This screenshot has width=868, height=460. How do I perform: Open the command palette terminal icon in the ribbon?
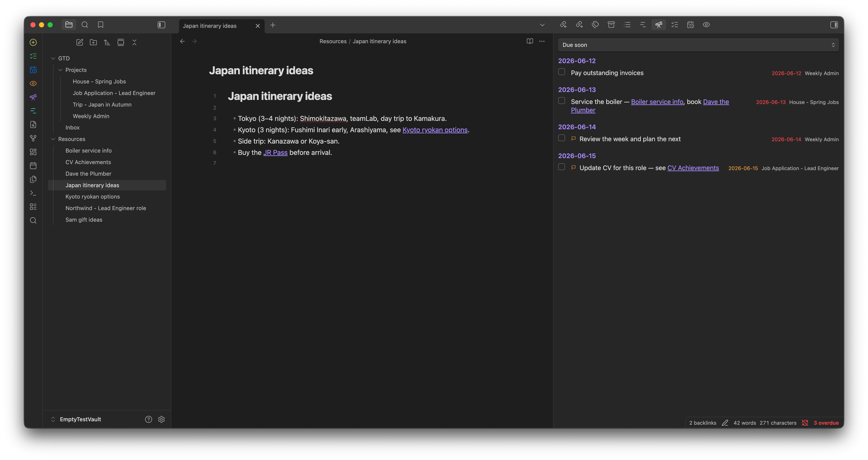[x=33, y=193]
